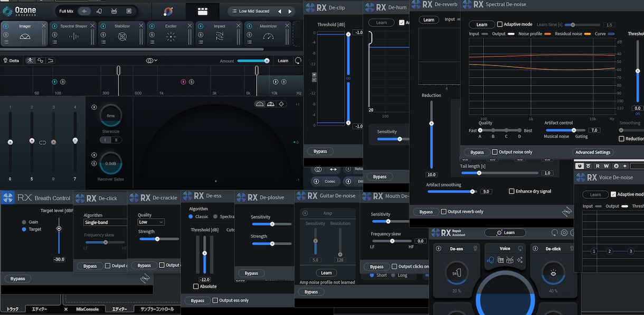Remove the Impact module from the chain
Viewport: 644px width, 315px height.
click(239, 26)
